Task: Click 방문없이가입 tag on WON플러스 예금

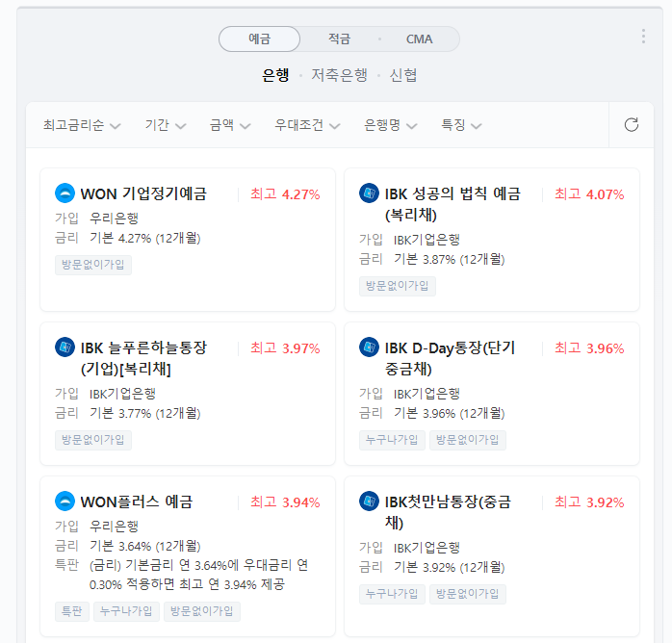Action: [x=202, y=611]
